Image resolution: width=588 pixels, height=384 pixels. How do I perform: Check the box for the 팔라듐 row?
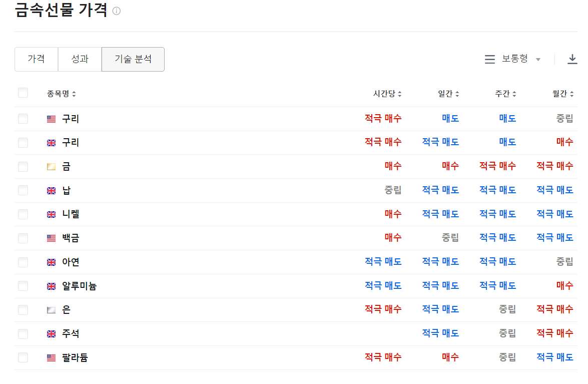tap(23, 358)
